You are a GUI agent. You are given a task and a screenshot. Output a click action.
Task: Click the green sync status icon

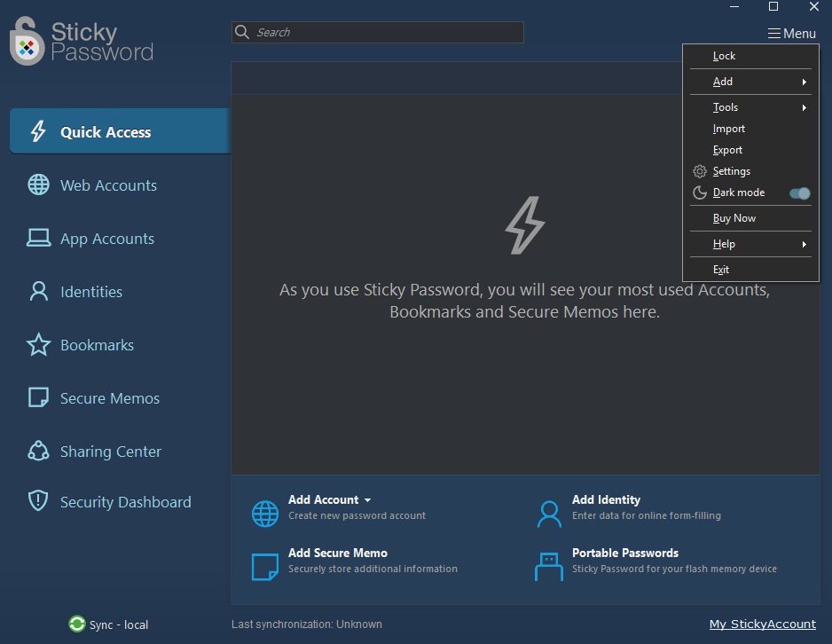(77, 624)
